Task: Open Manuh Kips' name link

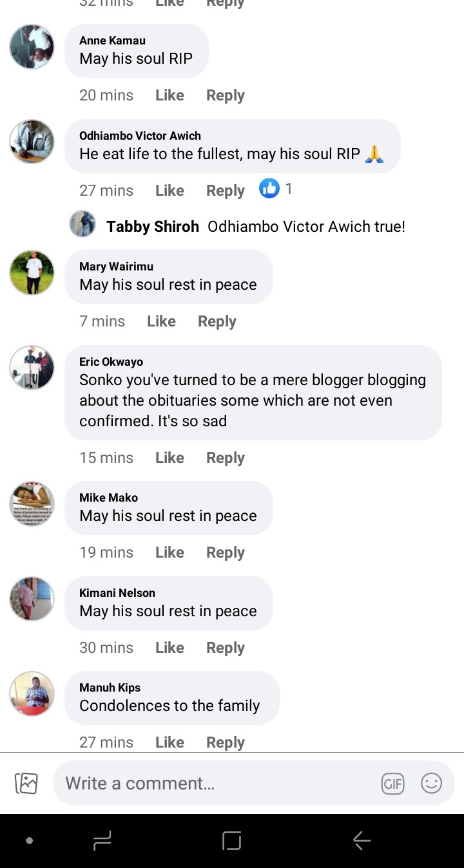Action: point(110,688)
